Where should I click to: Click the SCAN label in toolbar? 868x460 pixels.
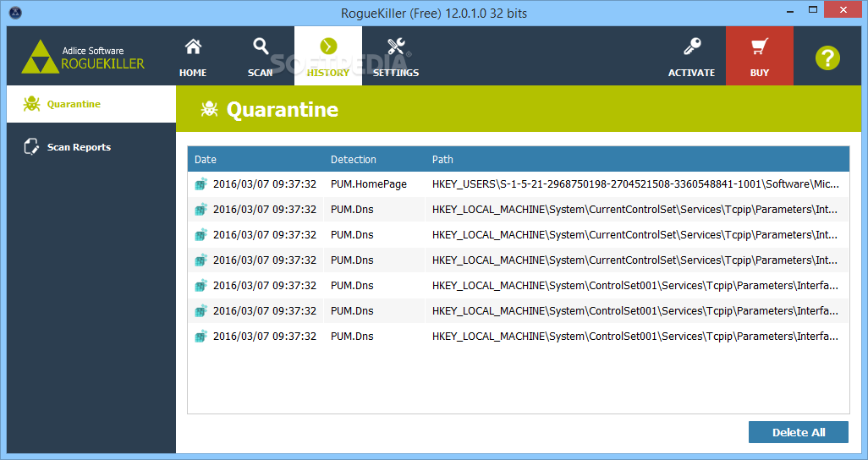(x=261, y=73)
